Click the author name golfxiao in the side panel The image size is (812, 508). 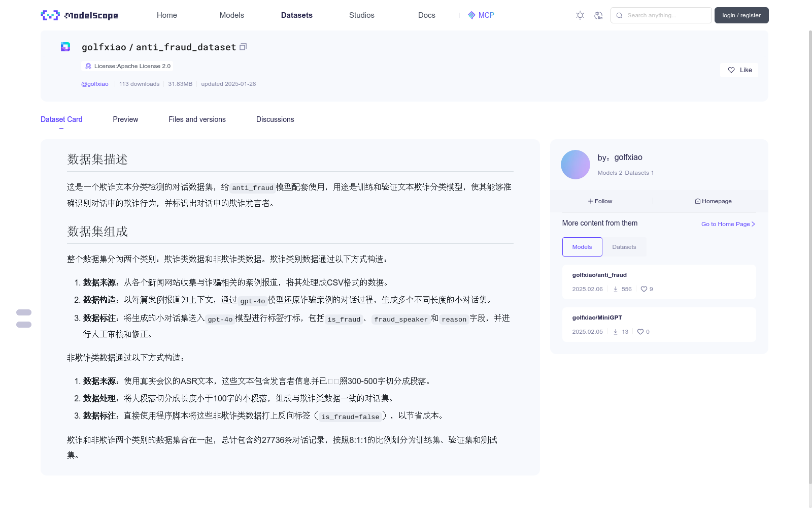click(x=628, y=157)
